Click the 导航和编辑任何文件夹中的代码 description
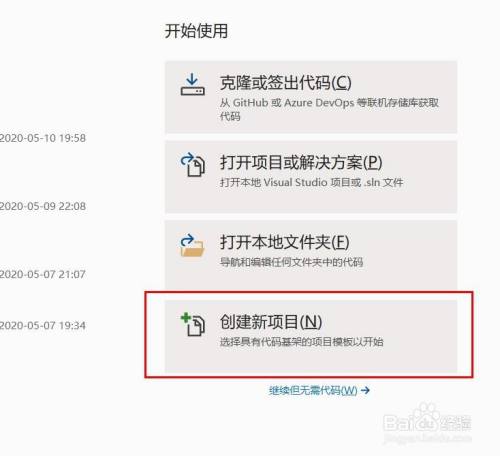Viewport: 500px width, 456px height. 291,262
